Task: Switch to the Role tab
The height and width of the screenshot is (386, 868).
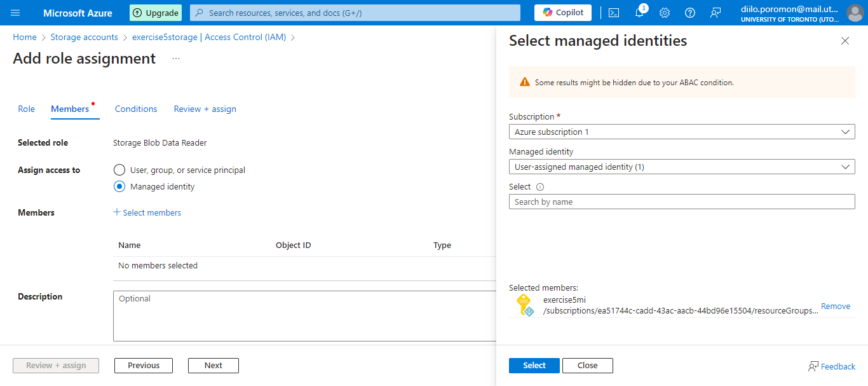Action: (26, 109)
